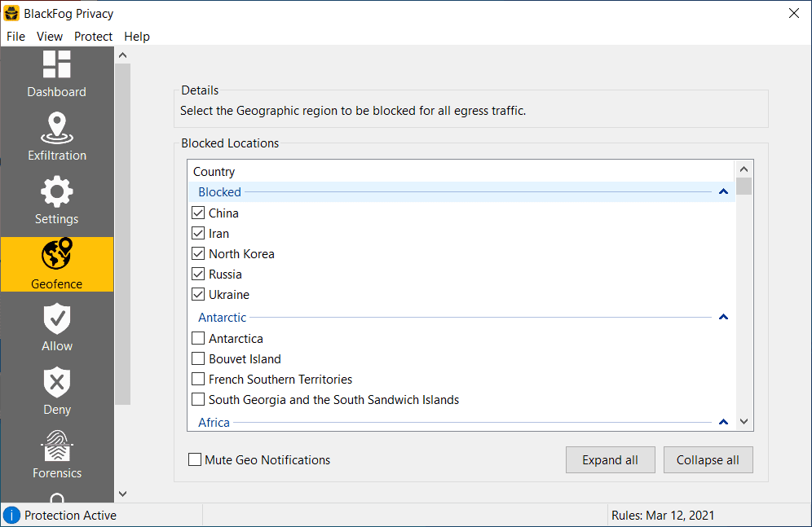
Task: Open the Dashboard sidebar icon
Action: tap(57, 64)
